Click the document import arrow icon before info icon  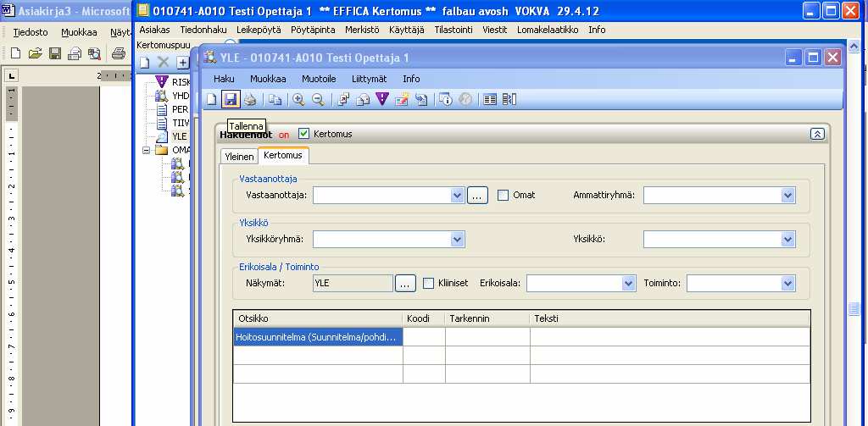pos(421,100)
